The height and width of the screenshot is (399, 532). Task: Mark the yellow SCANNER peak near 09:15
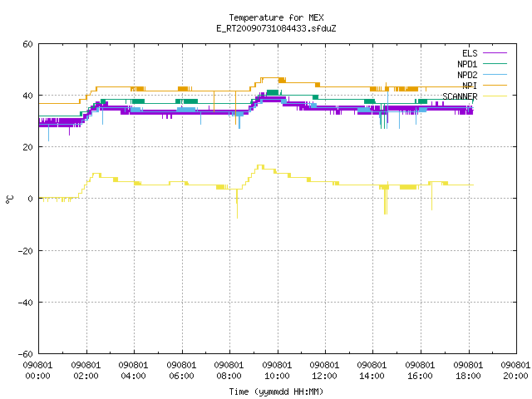[x=260, y=165]
